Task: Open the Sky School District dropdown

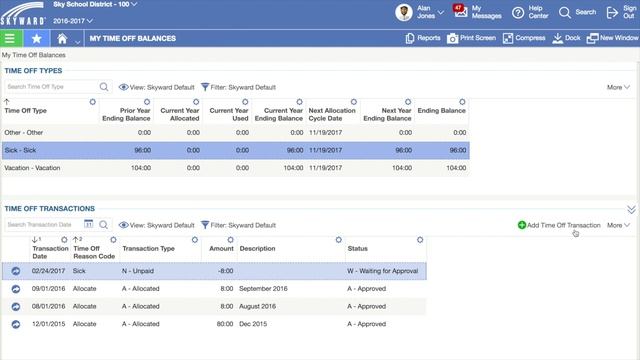Action: pyautogui.click(x=95, y=4)
